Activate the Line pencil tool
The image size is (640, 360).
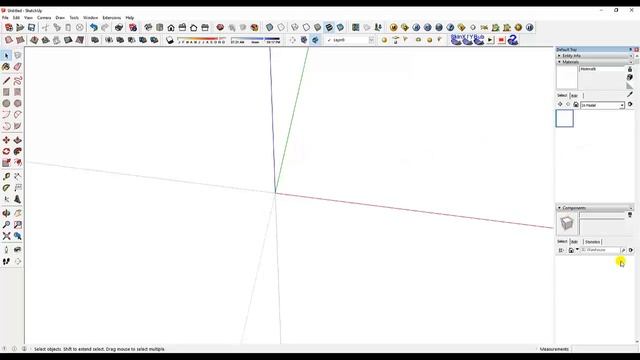6,81
